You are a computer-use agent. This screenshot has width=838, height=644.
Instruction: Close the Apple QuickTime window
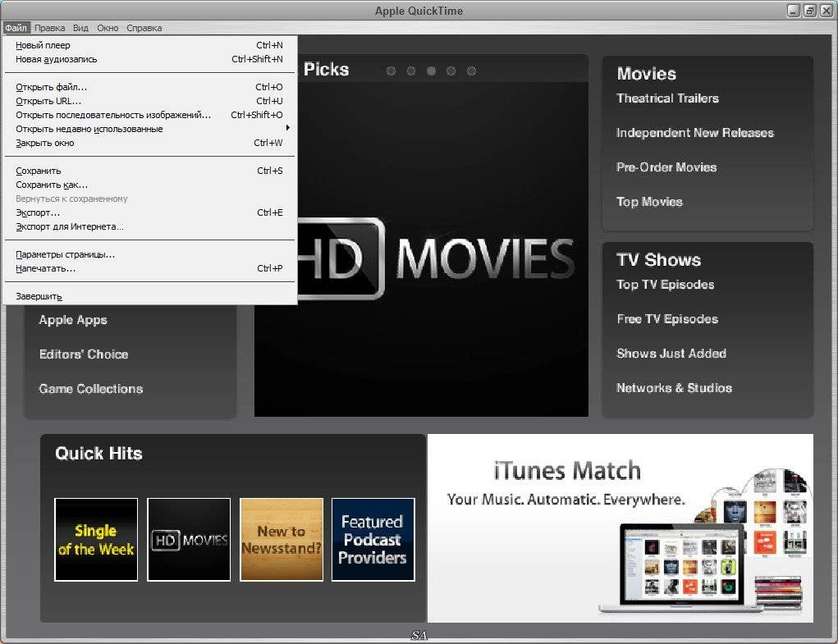826,11
